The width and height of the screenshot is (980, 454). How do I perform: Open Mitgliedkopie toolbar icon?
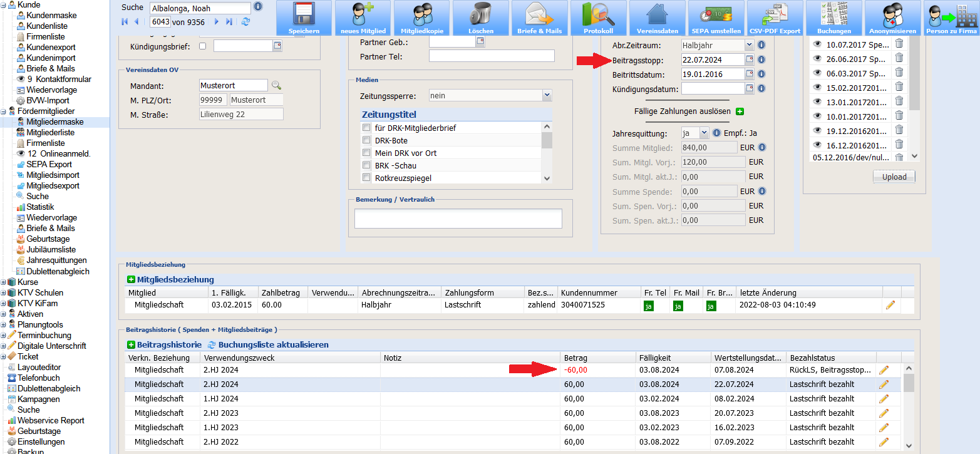tap(421, 18)
